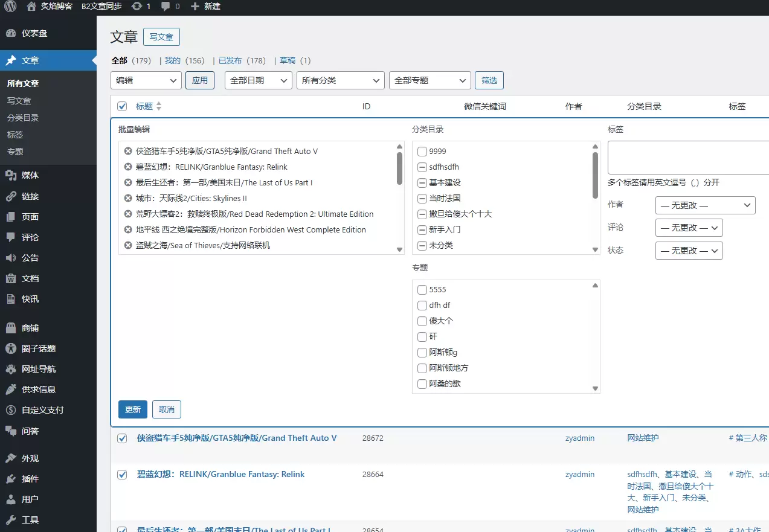The width and height of the screenshot is (769, 532).
Task: Remove 盗贼之海 from bulk edit list
Action: pyautogui.click(x=128, y=245)
